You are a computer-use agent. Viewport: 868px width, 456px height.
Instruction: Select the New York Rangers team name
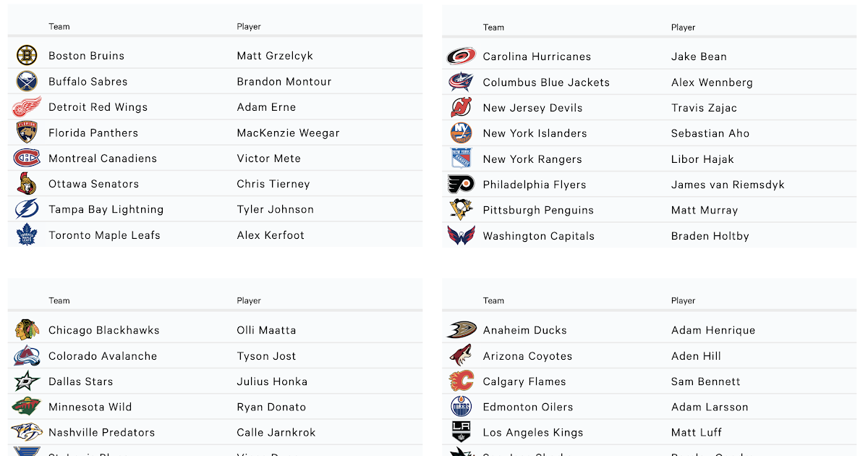coord(532,159)
